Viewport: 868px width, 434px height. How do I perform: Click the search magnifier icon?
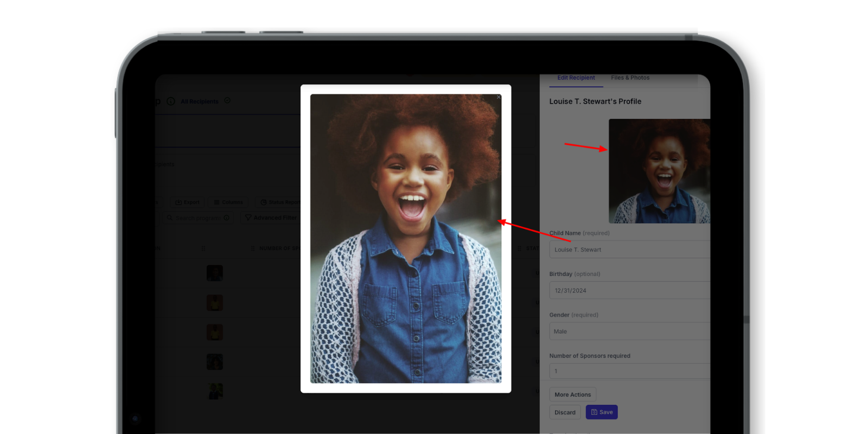pos(170,218)
